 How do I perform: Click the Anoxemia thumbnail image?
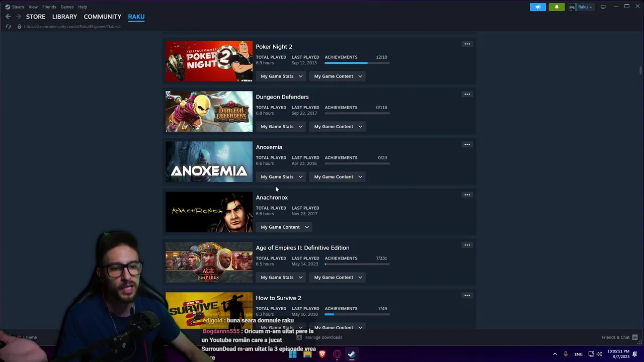pos(209,161)
